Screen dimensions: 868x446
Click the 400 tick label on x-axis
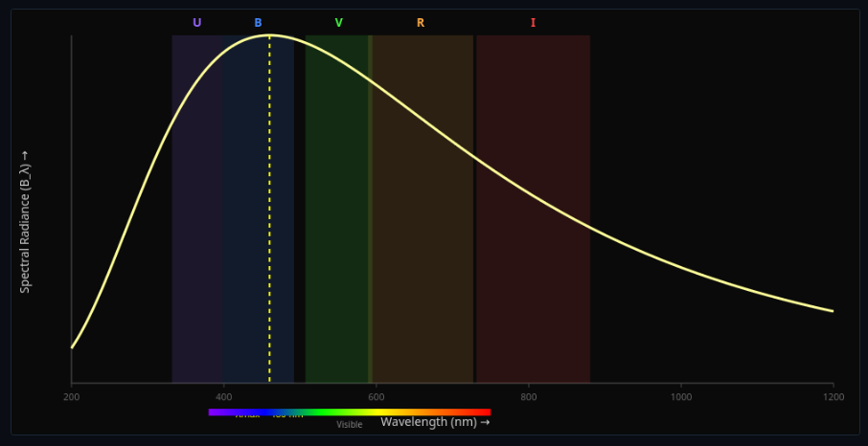point(223,396)
